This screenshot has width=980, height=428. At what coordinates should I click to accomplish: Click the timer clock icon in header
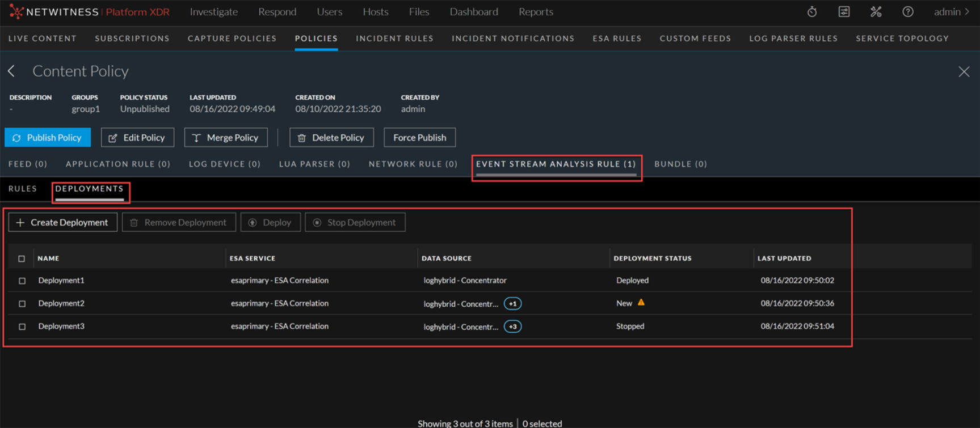pyautogui.click(x=812, y=12)
